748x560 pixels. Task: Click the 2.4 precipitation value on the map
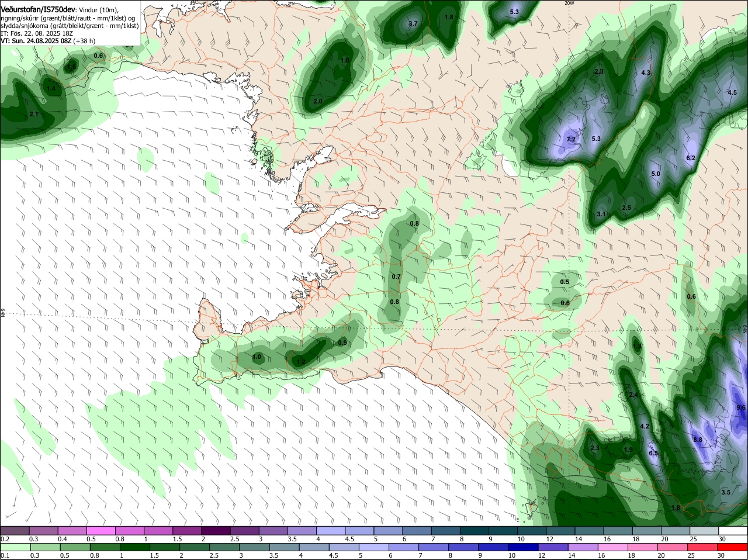tap(633, 395)
